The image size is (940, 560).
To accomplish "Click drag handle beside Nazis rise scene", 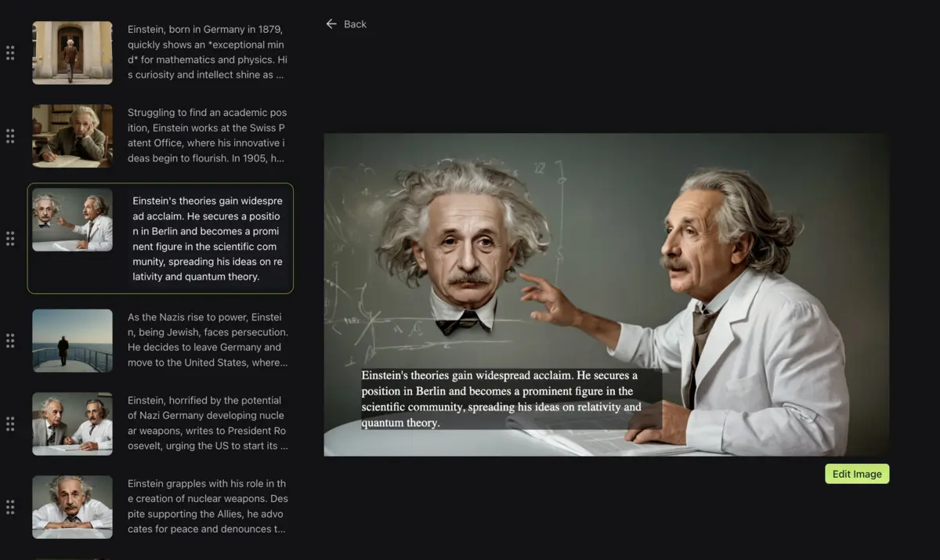I will click(x=10, y=340).
